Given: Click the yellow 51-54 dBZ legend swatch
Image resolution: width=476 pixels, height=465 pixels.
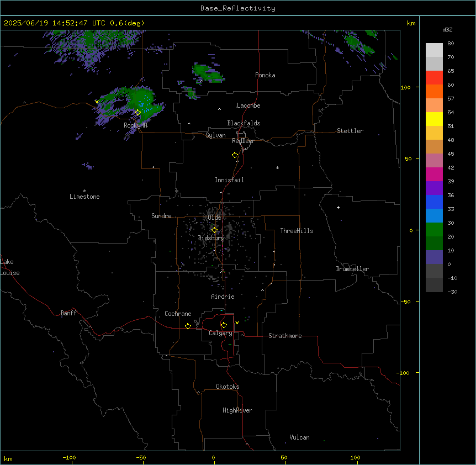Looking at the screenshot, I should [x=434, y=119].
